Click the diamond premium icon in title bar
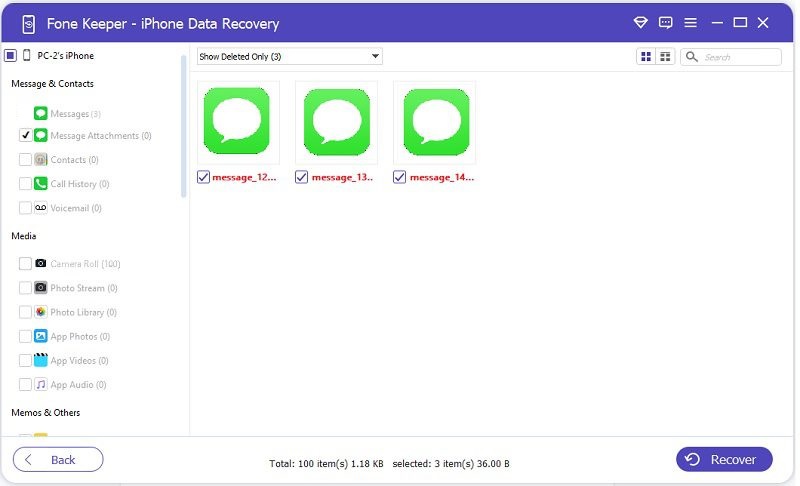The height and width of the screenshot is (486, 800). pos(641,23)
